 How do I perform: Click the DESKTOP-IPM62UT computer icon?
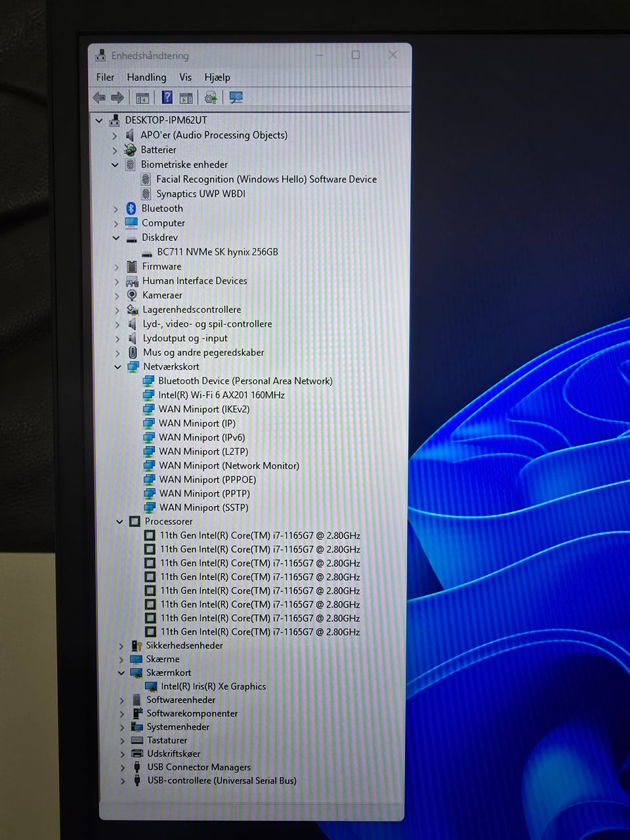tap(114, 120)
